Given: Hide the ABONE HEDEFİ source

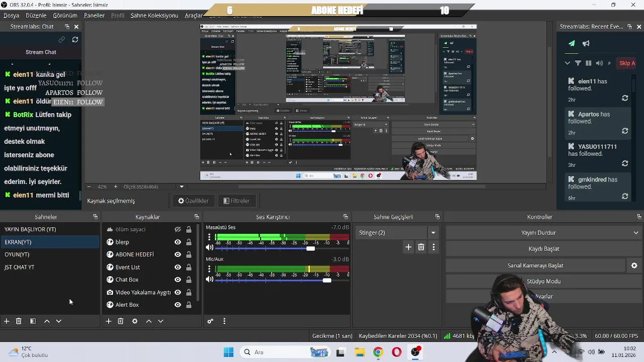Looking at the screenshot, I should 178,254.
